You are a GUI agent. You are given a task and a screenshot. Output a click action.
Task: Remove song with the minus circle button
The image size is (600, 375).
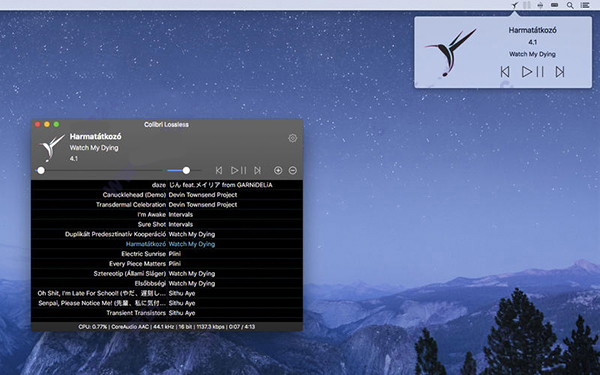(293, 170)
